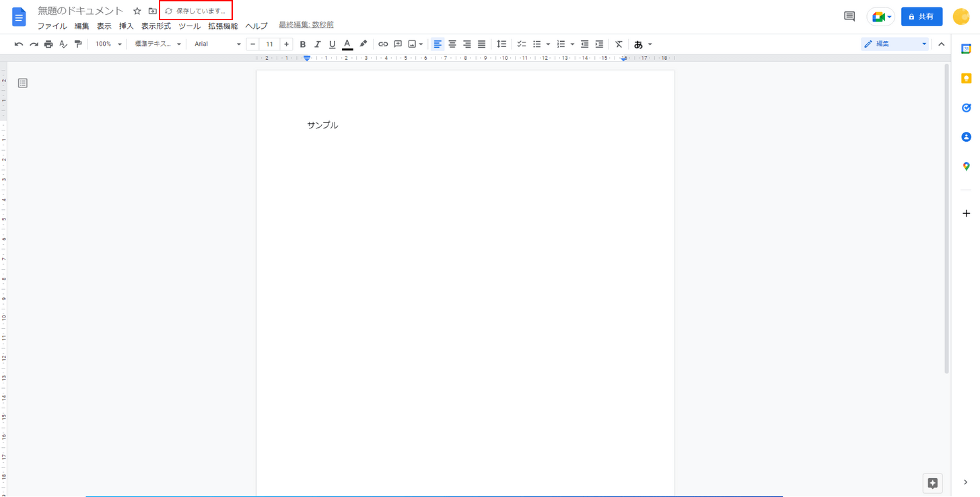Select Align right
This screenshot has width=980, height=497.
click(467, 44)
